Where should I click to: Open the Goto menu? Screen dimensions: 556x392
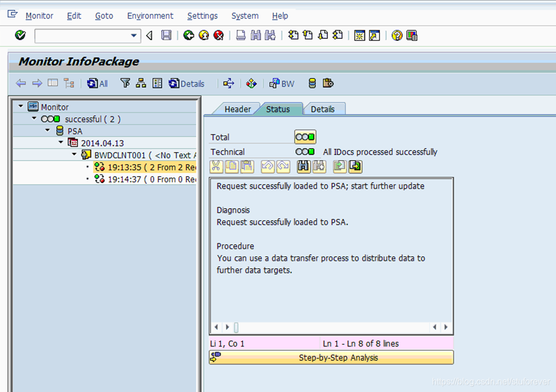(104, 16)
